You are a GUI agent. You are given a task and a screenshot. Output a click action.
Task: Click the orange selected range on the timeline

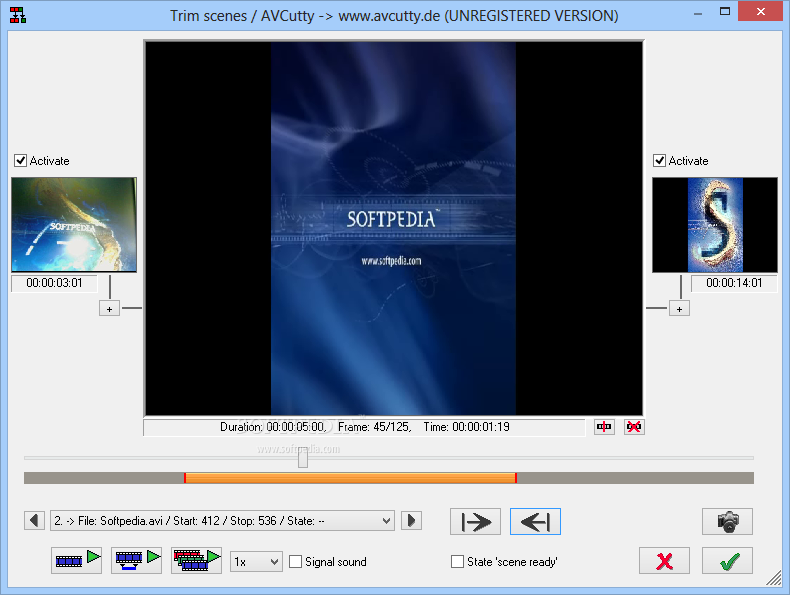point(350,478)
